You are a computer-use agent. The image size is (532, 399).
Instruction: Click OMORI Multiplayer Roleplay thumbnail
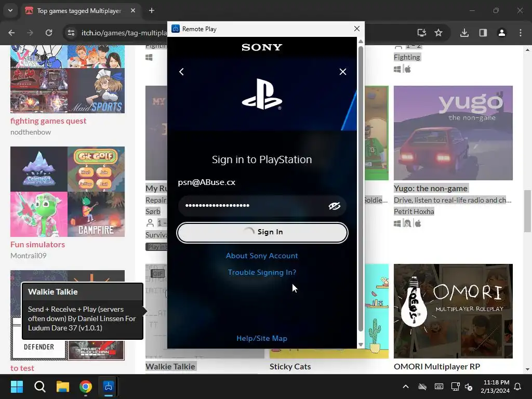(453, 311)
